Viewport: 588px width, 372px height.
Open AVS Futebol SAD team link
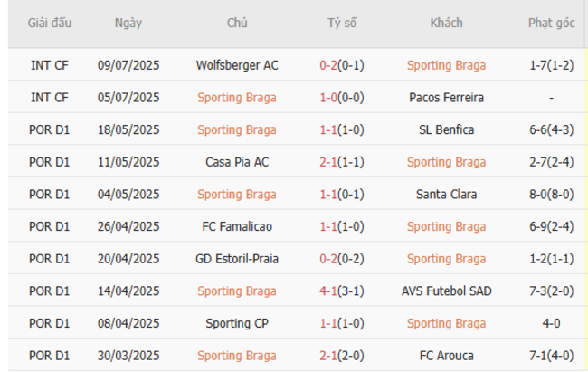coord(446,291)
